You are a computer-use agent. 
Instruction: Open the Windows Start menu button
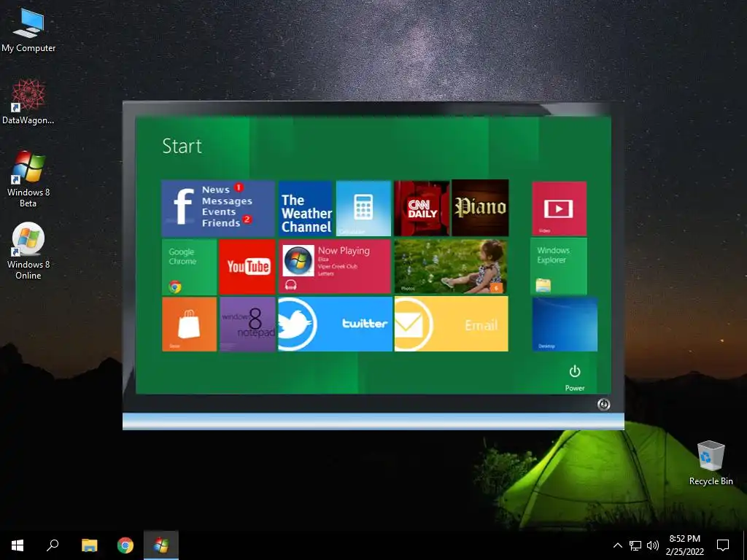tap(18, 545)
